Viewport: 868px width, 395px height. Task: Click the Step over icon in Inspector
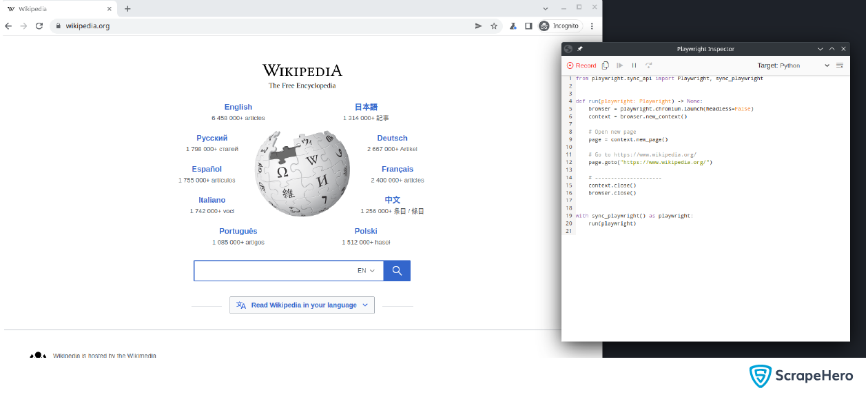(x=649, y=65)
